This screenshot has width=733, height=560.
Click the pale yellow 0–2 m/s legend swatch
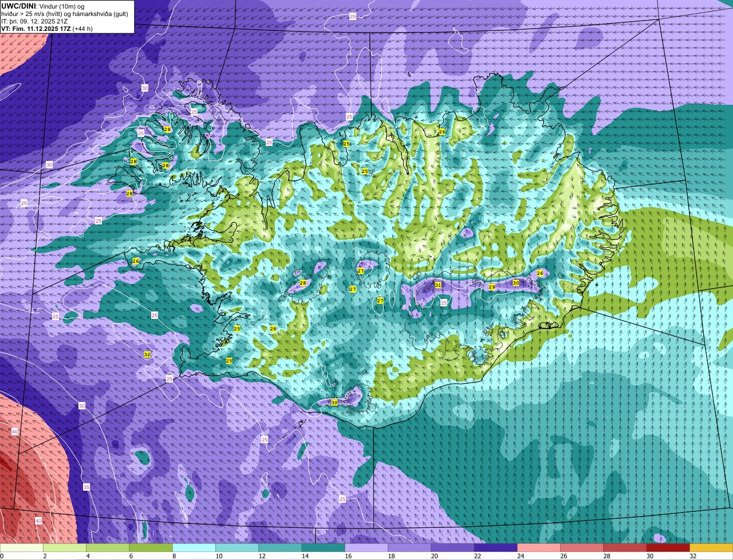click(x=22, y=547)
